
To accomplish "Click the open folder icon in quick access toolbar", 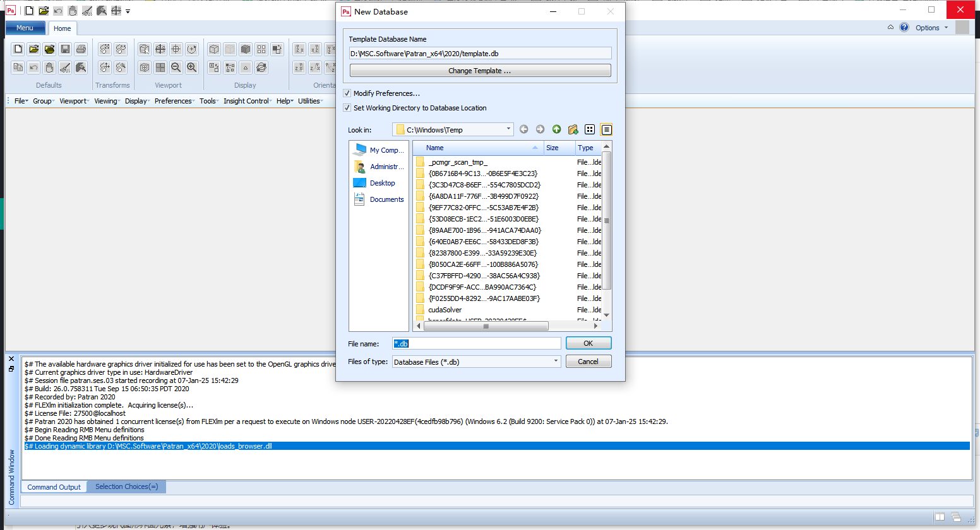I will [44, 11].
